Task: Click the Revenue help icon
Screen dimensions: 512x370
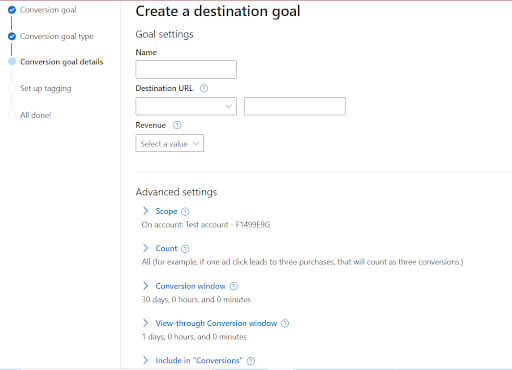Action: [x=177, y=125]
